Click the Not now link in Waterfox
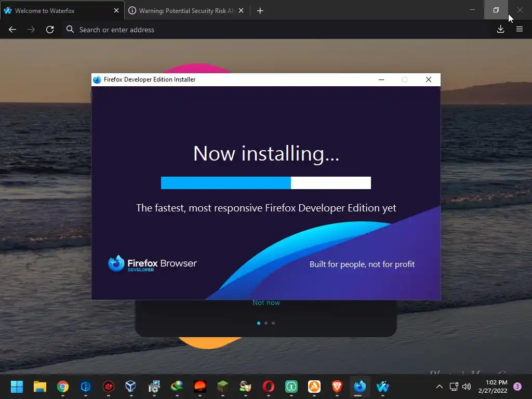 [266, 303]
